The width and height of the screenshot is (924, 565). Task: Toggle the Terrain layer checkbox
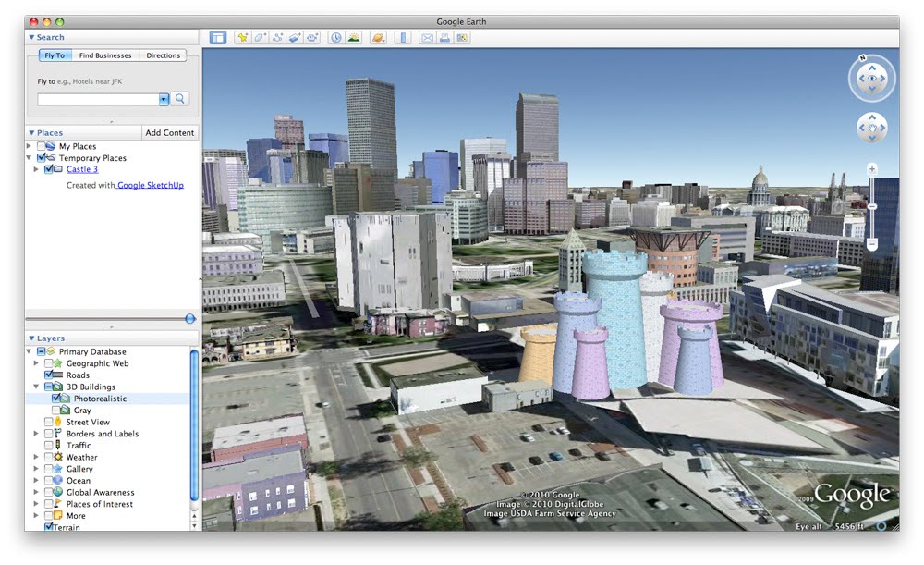(x=48, y=527)
